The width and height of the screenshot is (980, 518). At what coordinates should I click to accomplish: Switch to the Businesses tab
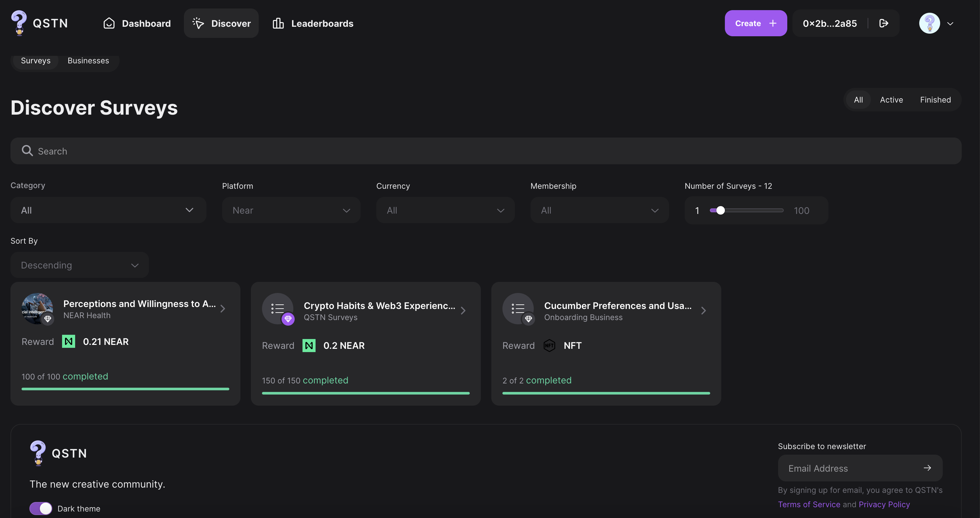[88, 61]
